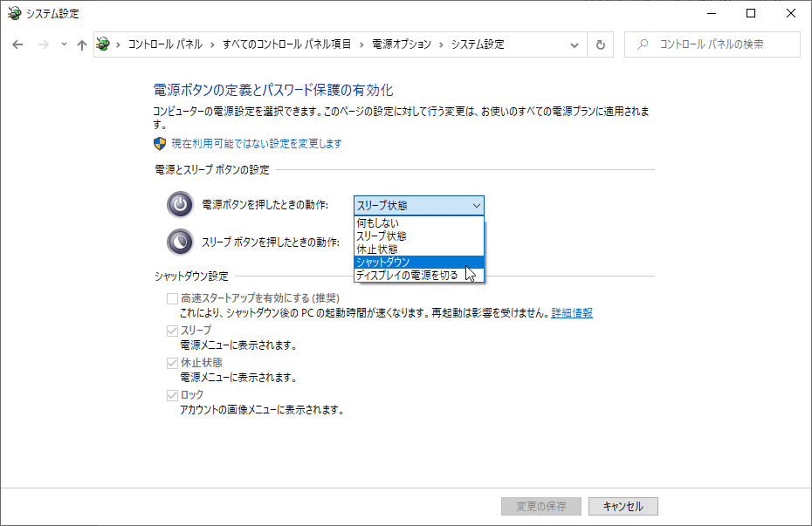Image resolution: width=812 pixels, height=526 pixels.
Task: Expand chevron after コントロール パネル breadcrumb
Action: 212,45
